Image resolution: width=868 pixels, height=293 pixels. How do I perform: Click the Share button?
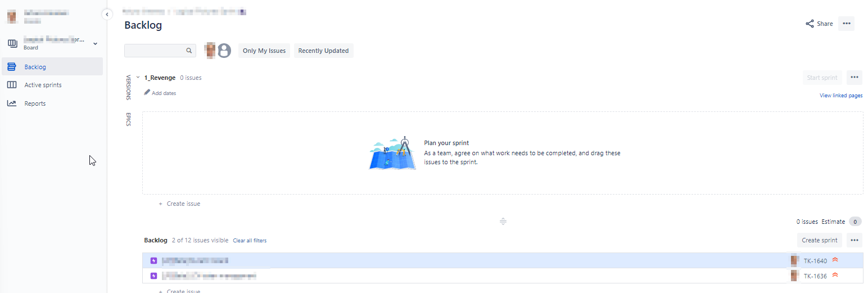[x=819, y=24]
